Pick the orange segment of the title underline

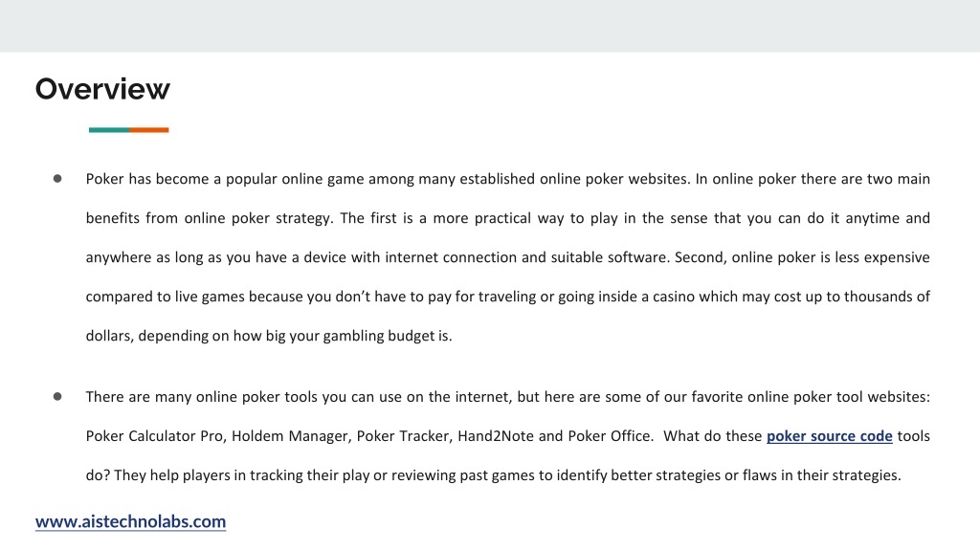coord(148,130)
